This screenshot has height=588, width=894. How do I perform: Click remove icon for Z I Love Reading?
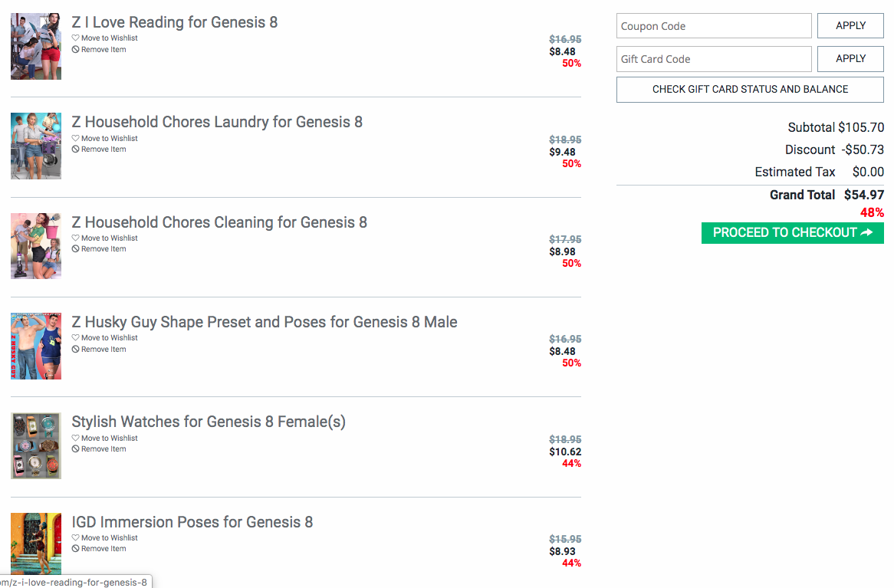pos(76,50)
